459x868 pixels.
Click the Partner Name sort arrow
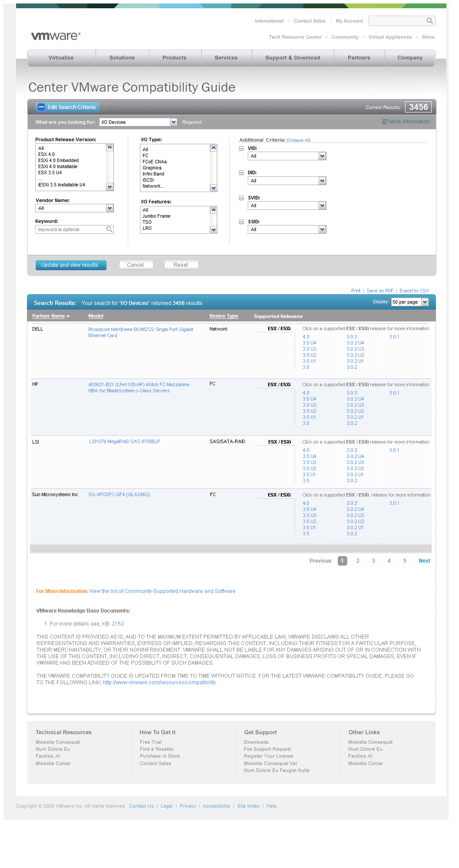pos(68,316)
